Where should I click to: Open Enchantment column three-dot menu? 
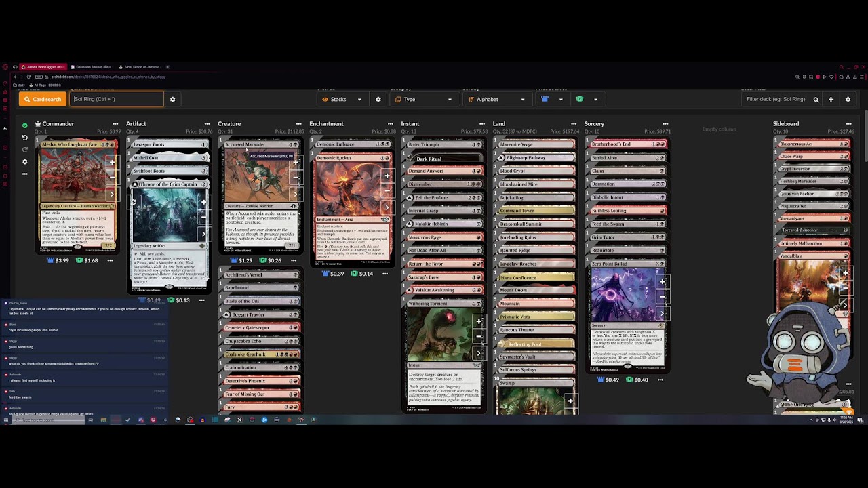tap(390, 124)
